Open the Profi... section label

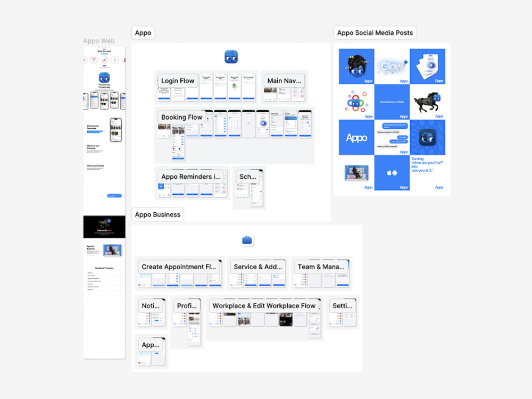click(x=187, y=306)
